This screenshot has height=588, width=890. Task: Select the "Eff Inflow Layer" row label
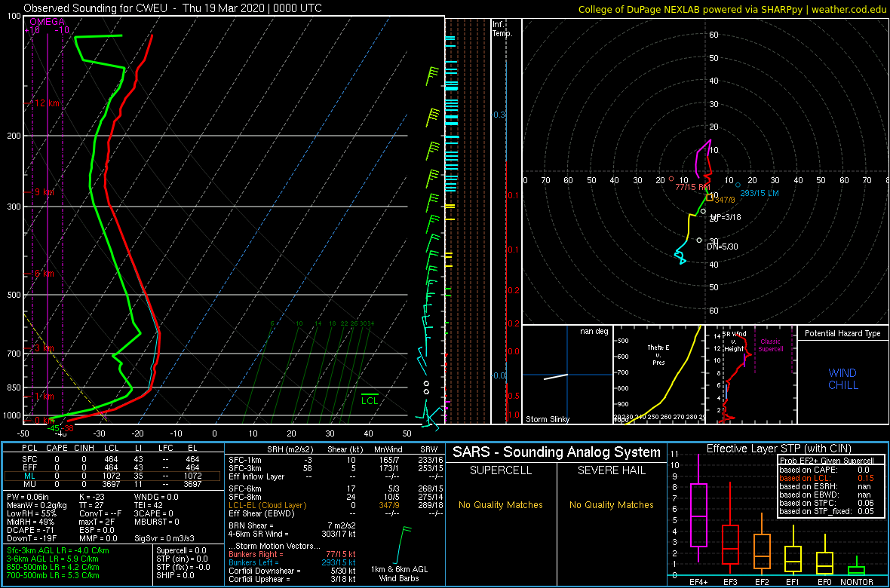256,476
